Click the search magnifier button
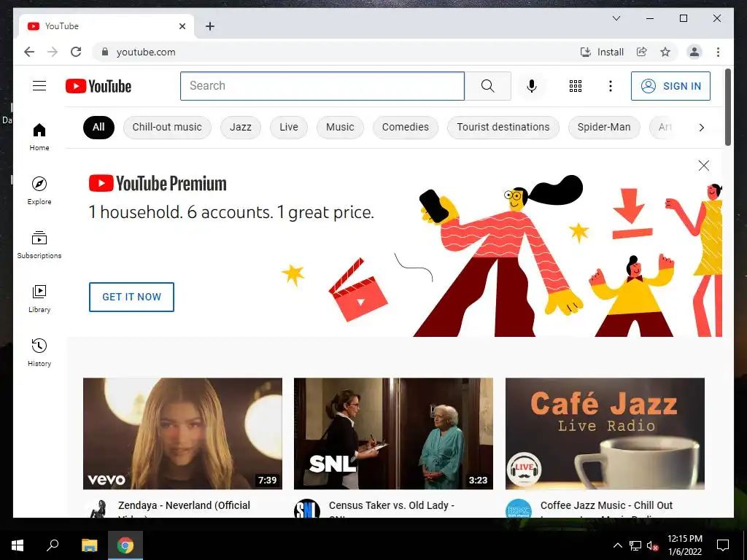The image size is (747, 560). [x=487, y=86]
